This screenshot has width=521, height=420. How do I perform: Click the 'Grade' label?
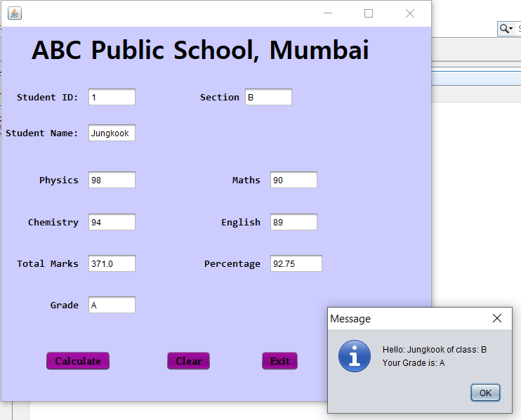point(65,306)
